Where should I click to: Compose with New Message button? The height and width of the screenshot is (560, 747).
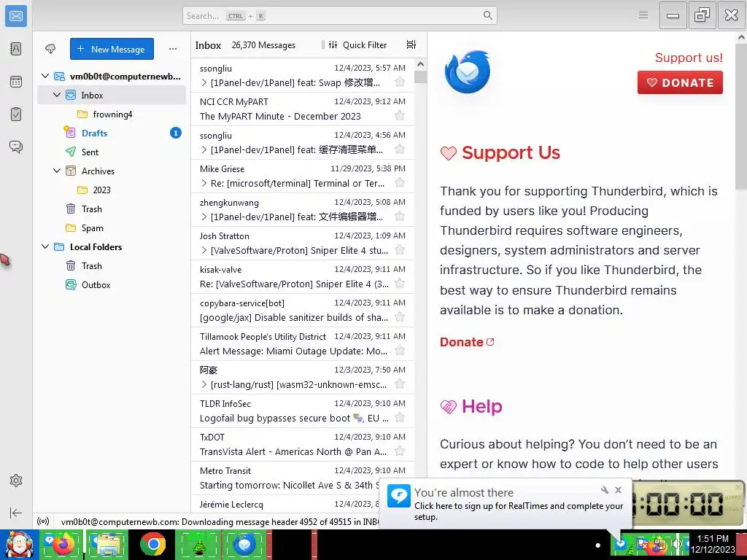point(112,49)
